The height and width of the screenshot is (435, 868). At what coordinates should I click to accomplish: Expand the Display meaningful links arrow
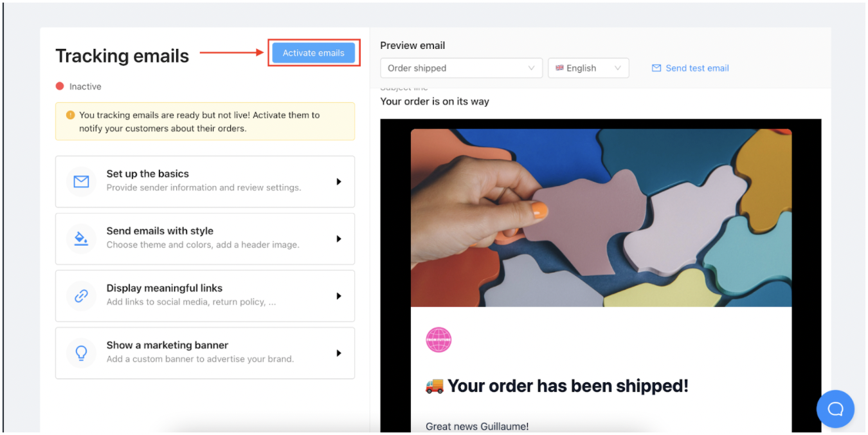point(339,296)
